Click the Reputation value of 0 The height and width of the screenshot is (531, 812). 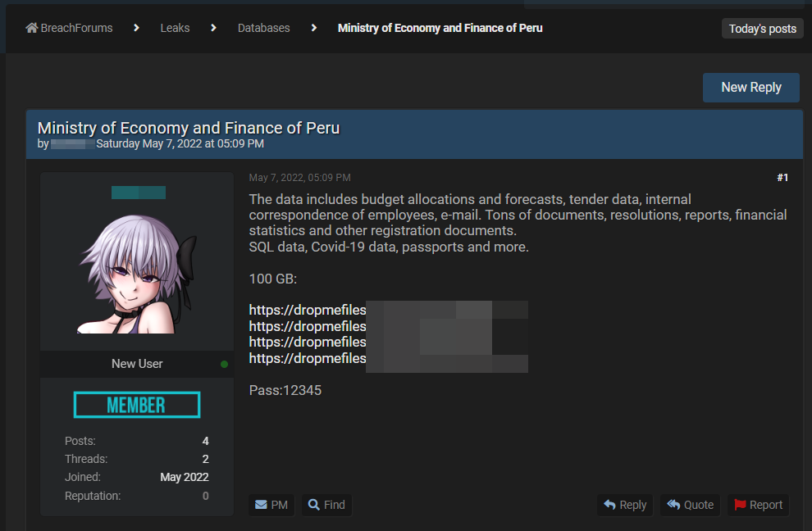[x=205, y=496]
